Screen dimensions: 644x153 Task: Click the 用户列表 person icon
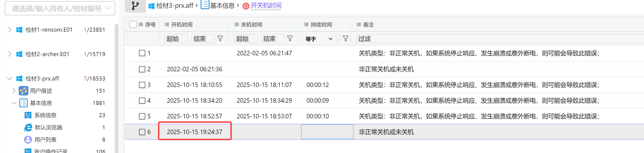(28, 140)
